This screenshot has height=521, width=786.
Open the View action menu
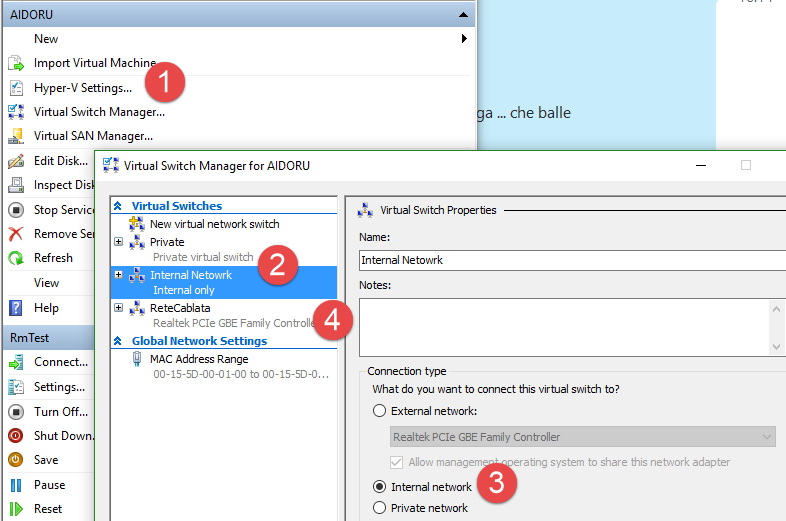(47, 283)
